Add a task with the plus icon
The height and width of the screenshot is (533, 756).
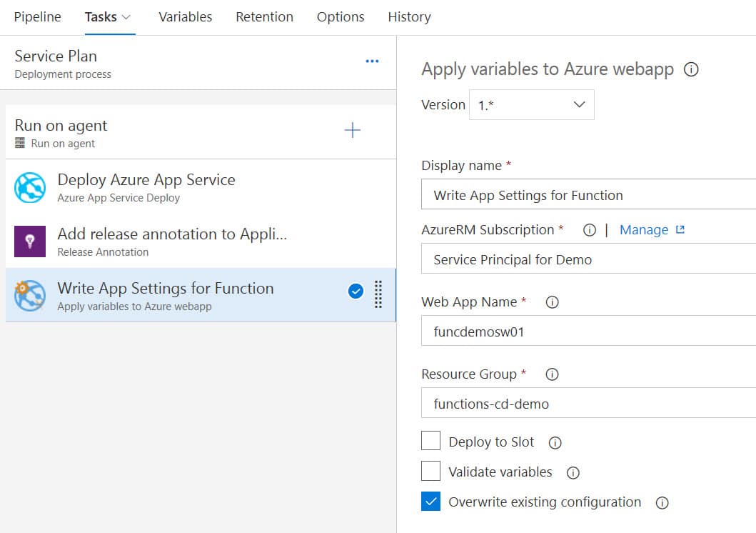coord(353,130)
